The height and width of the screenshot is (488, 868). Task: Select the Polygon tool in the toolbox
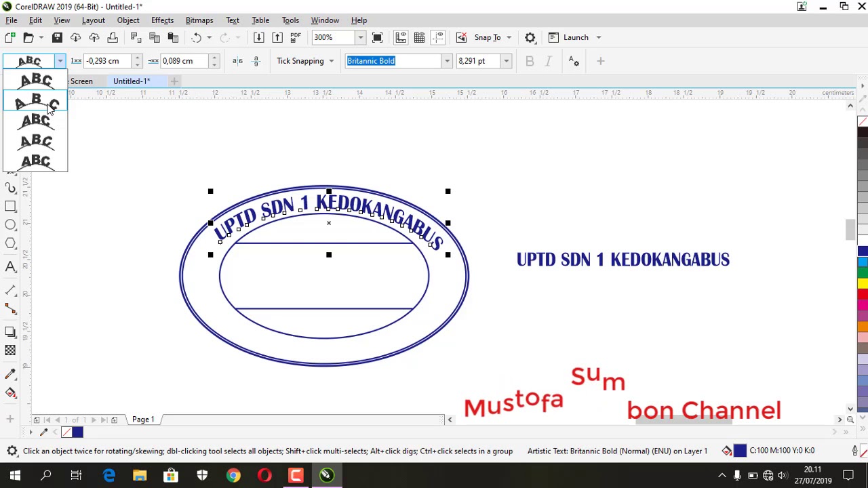pos(10,243)
